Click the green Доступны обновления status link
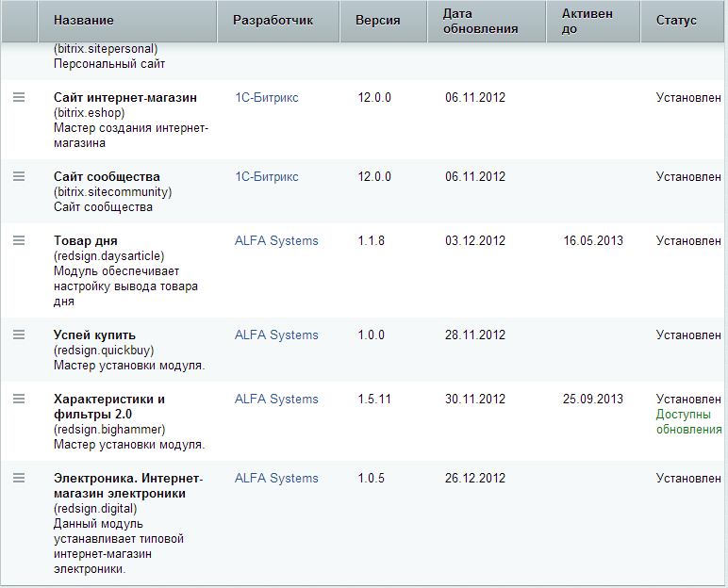The width and height of the screenshot is (728, 588). coord(689,422)
